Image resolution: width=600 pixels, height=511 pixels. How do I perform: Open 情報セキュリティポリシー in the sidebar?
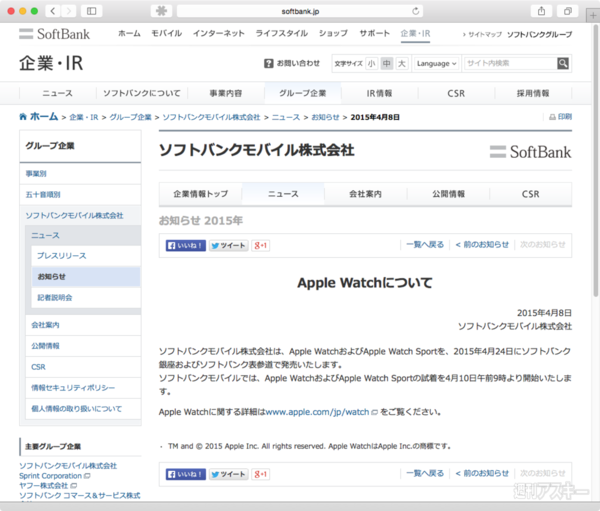pos(83,388)
